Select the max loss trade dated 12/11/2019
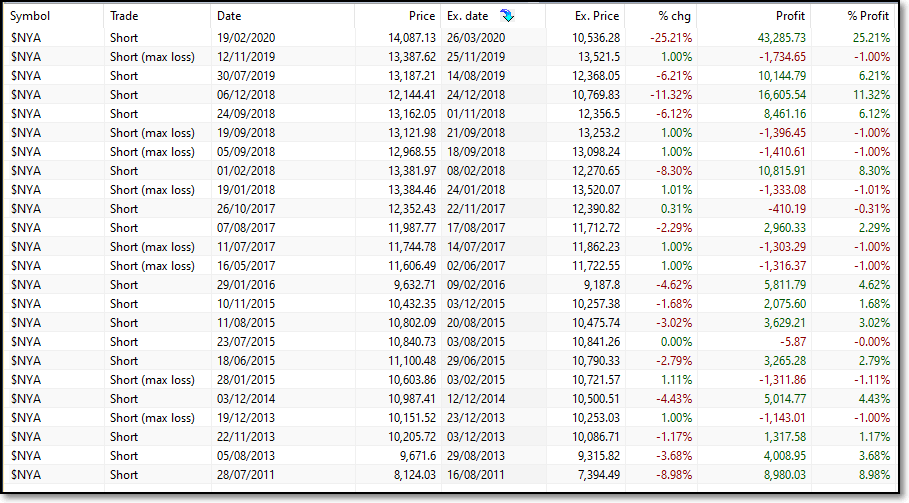 click(x=450, y=57)
